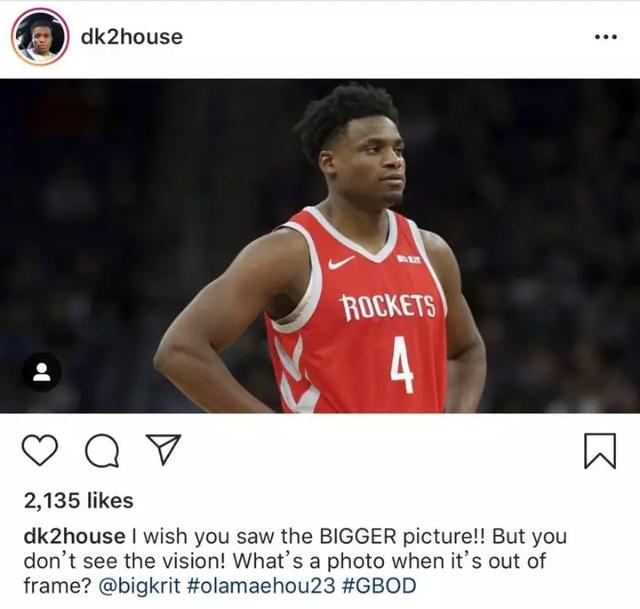640x609 pixels.
Task: Open the #olamaehou23 hashtag
Action: coord(260,586)
